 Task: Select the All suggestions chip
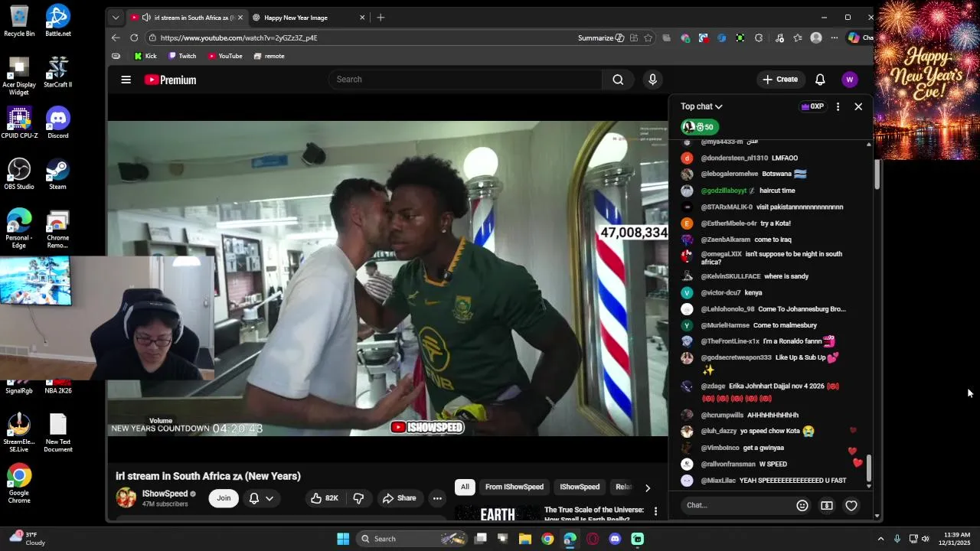pos(464,487)
